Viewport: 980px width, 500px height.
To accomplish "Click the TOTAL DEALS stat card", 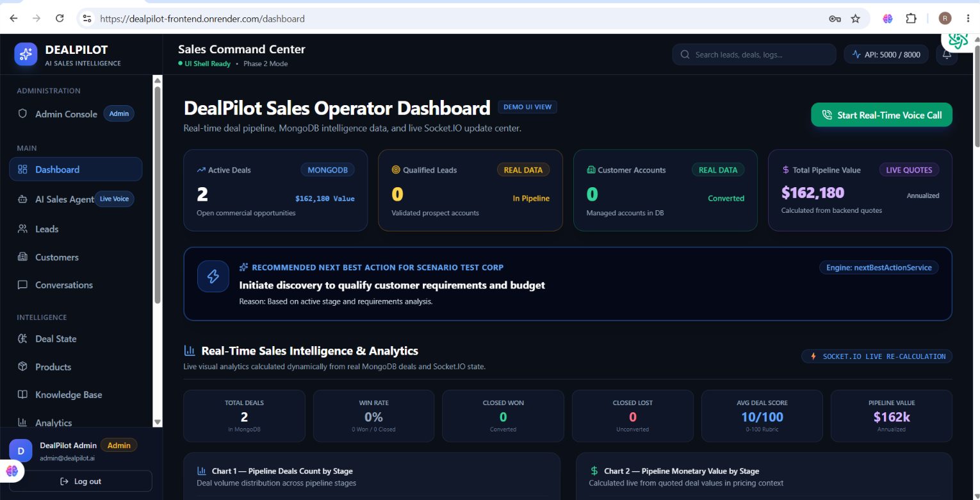I will tap(244, 416).
